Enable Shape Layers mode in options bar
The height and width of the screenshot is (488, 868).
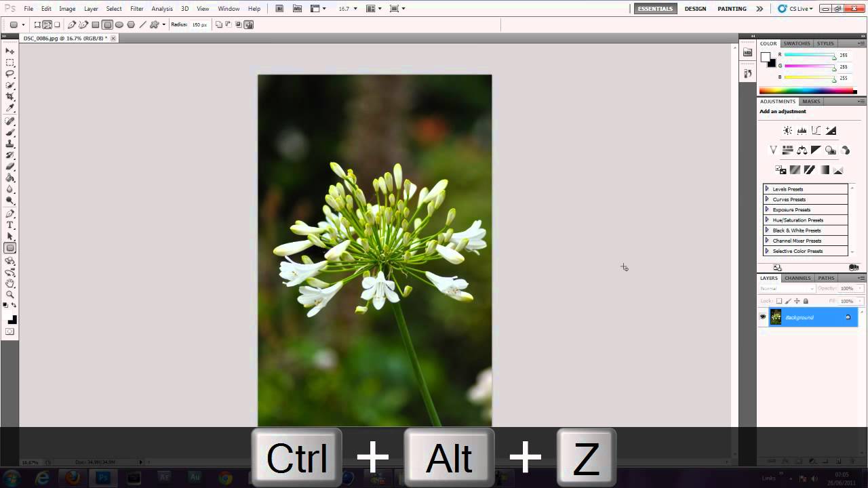pos(37,24)
